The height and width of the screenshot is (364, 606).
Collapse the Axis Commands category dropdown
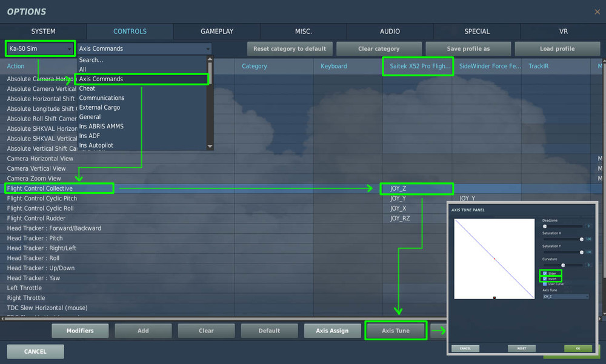pos(145,48)
